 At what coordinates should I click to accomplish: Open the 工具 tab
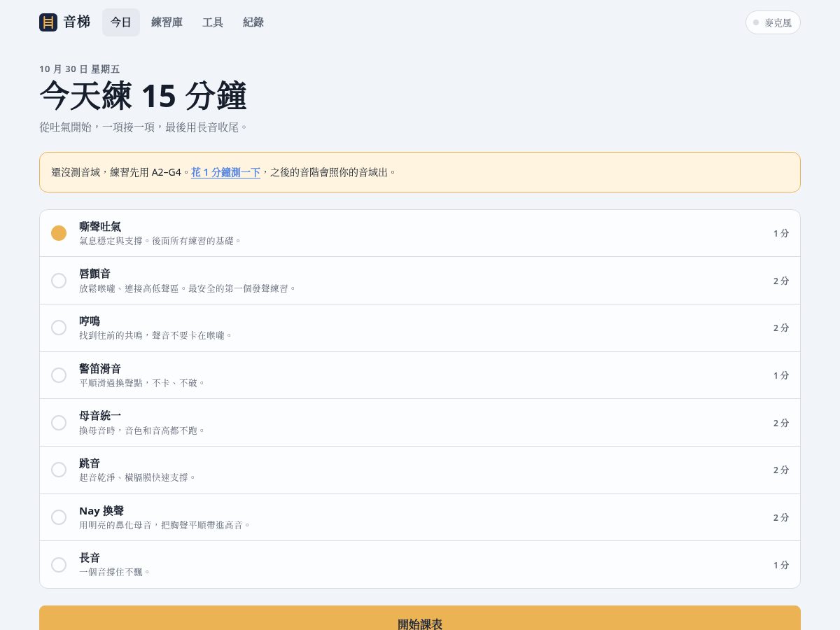click(x=213, y=22)
